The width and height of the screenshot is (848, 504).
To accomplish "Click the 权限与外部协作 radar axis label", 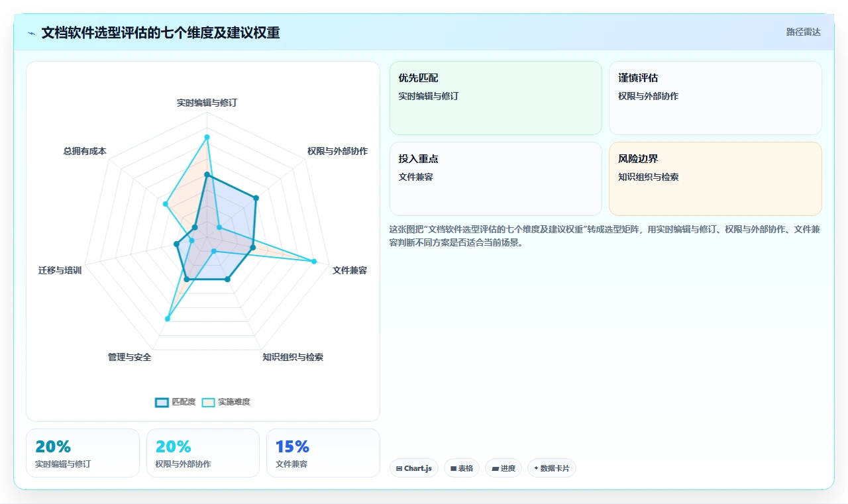I will tap(337, 151).
